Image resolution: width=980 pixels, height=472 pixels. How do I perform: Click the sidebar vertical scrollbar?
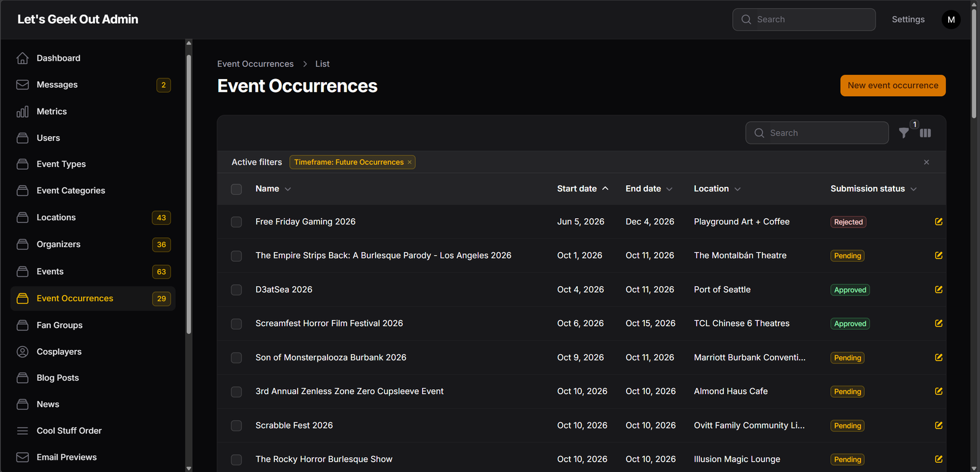189,195
